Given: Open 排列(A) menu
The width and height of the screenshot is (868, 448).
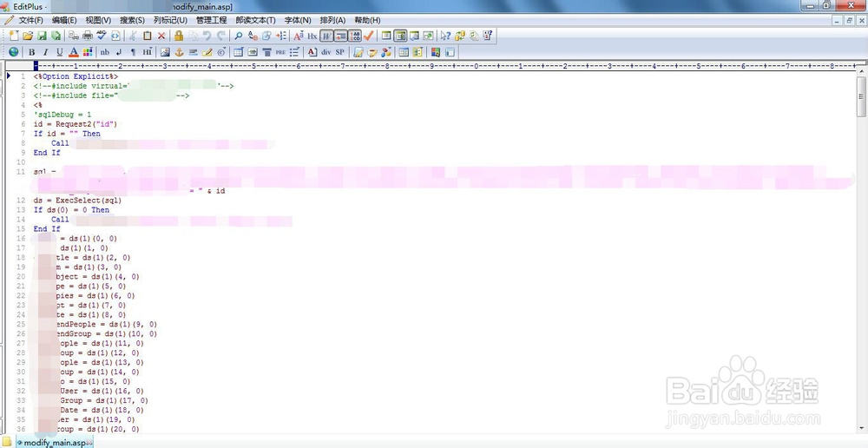Looking at the screenshot, I should [332, 20].
